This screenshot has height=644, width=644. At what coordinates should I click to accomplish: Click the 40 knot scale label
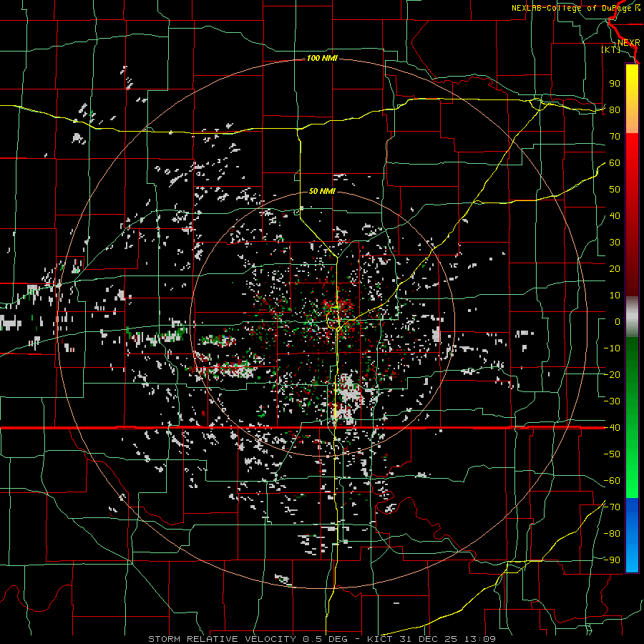(x=615, y=216)
